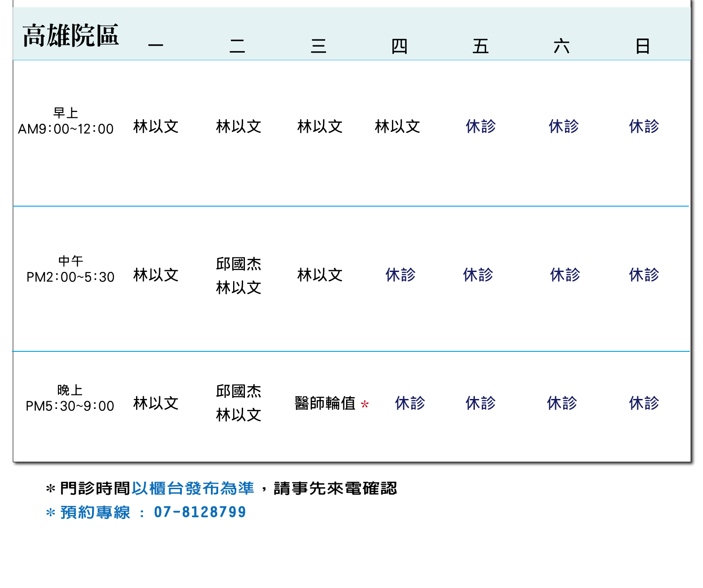This screenshot has height=588, width=703.
Task: Click 邱國杰 in the Tuesday afternoon slot
Action: click(239, 264)
